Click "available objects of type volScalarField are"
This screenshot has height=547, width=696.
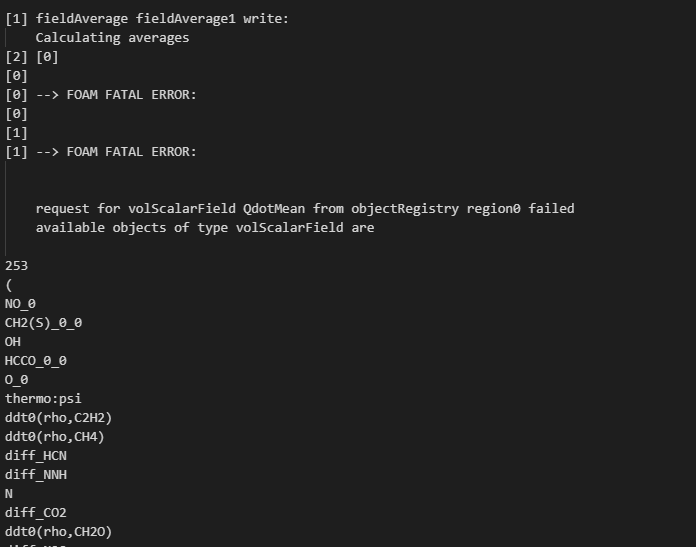click(205, 228)
